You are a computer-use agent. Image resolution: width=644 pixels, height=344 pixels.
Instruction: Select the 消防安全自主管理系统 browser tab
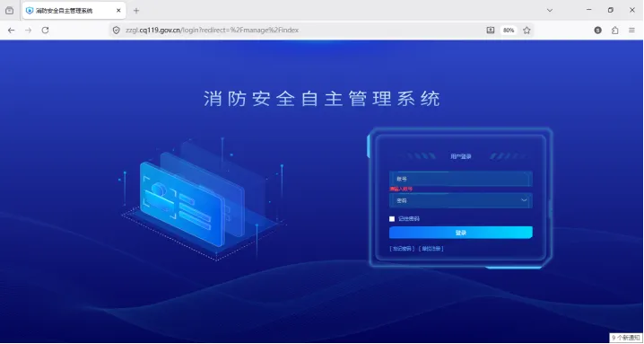coord(74,11)
